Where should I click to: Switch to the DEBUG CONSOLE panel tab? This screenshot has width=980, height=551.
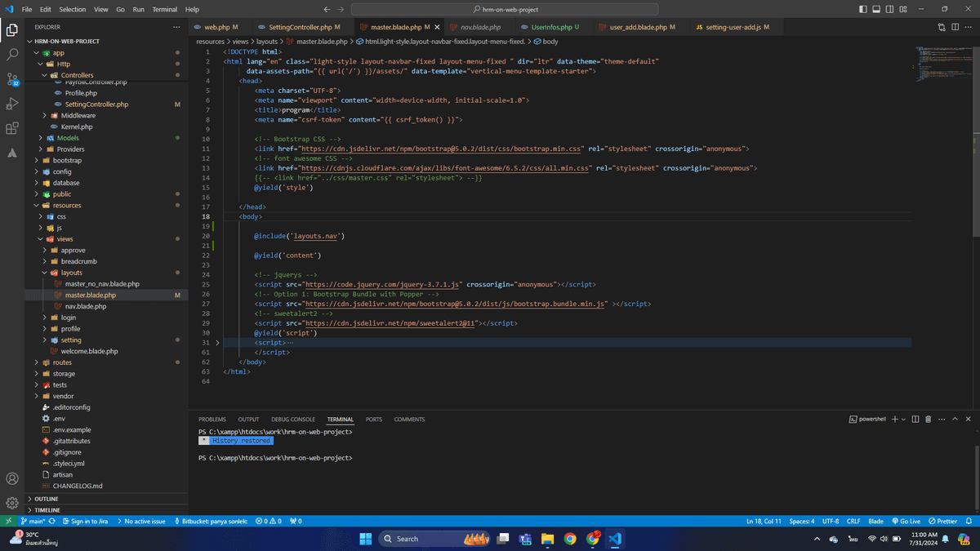click(x=293, y=420)
